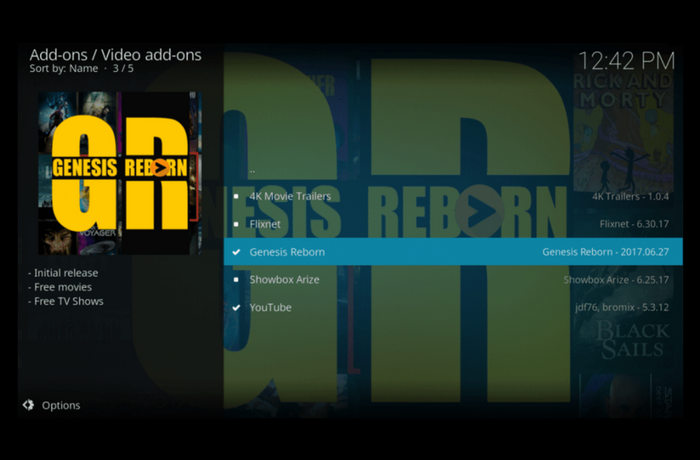
Task: Click the '3 / 5' item counter
Action: (x=123, y=68)
